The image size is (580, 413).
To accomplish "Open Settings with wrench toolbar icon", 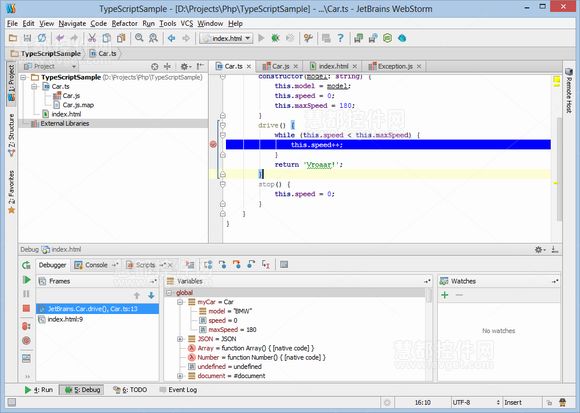I will coord(308,38).
